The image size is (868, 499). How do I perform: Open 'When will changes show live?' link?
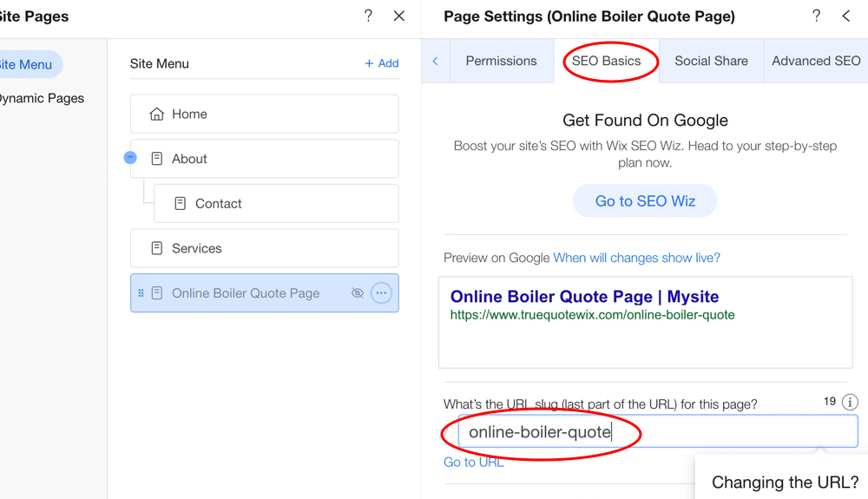[636, 258]
